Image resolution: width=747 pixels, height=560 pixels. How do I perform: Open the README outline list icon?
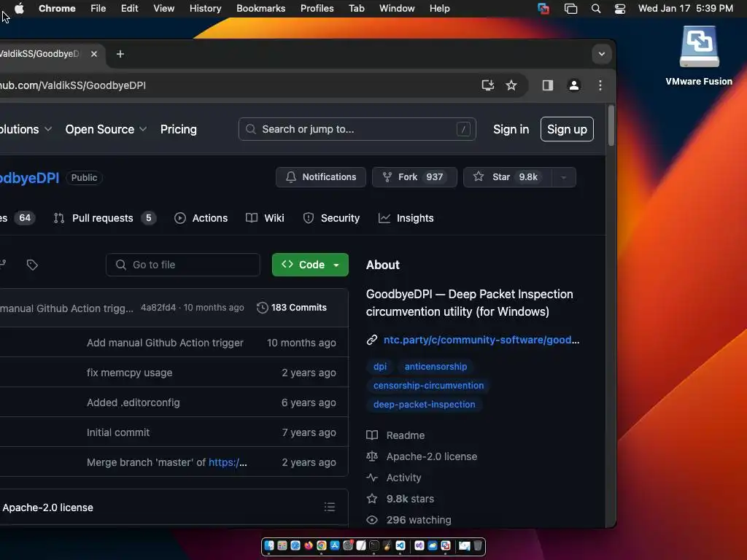(330, 507)
